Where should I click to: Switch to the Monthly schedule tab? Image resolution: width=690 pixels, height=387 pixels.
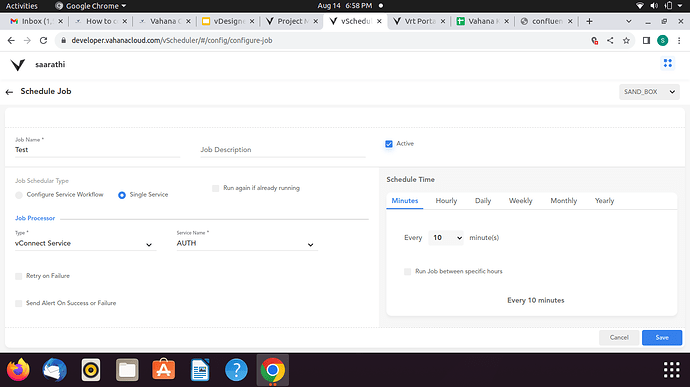point(563,201)
